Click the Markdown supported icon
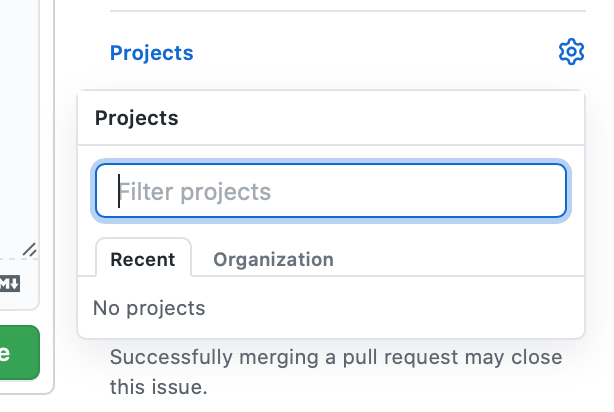Viewport: 614px width, 412px height. (10, 284)
